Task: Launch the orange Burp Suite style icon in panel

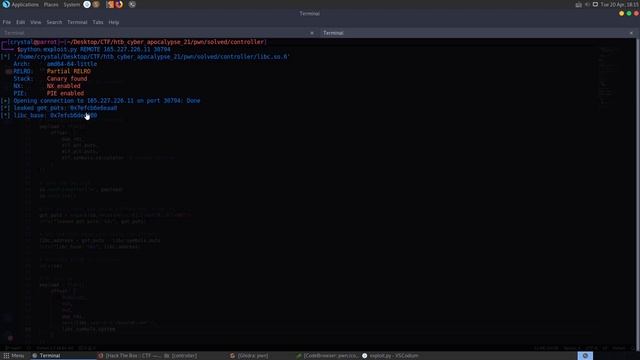Action: (110, 4)
